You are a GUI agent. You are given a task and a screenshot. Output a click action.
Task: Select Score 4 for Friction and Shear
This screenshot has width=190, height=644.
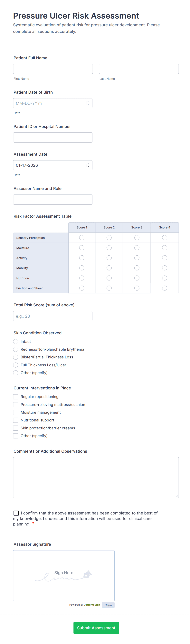(x=164, y=288)
